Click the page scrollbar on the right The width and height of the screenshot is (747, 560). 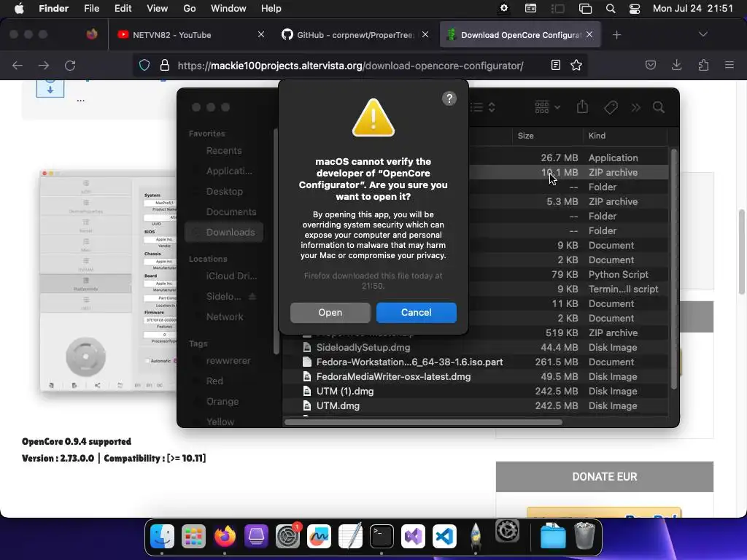(x=742, y=252)
